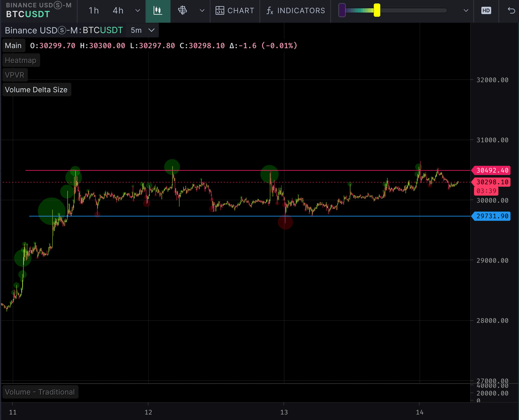Expand the heatmap gradient dropdown chevron
519x420 pixels.
click(466, 11)
